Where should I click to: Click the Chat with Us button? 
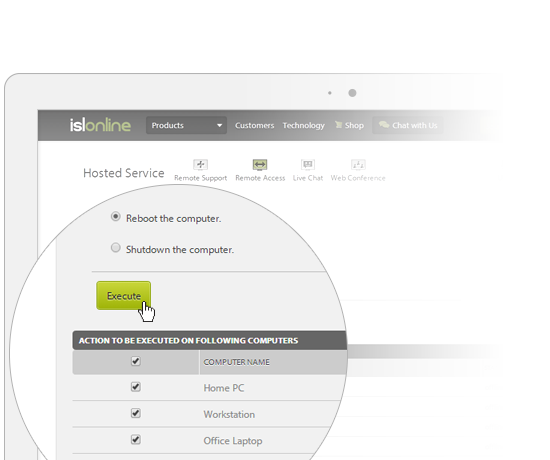click(x=408, y=125)
